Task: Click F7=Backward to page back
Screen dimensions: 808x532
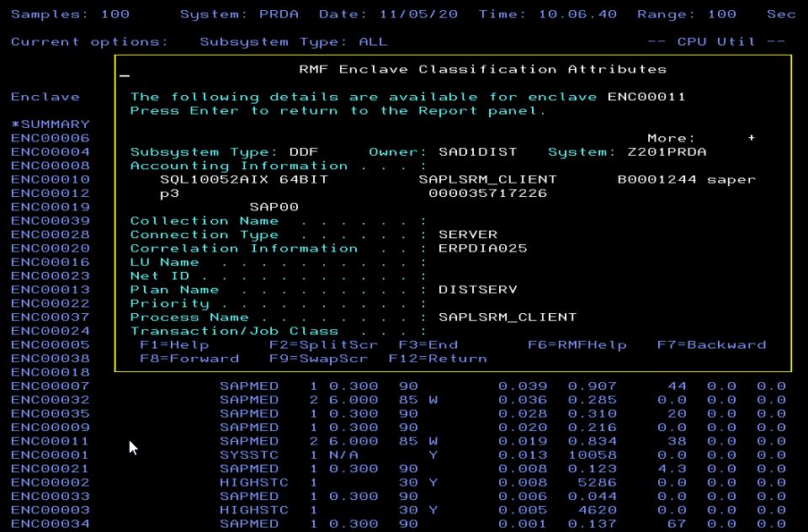Action: [x=712, y=345]
